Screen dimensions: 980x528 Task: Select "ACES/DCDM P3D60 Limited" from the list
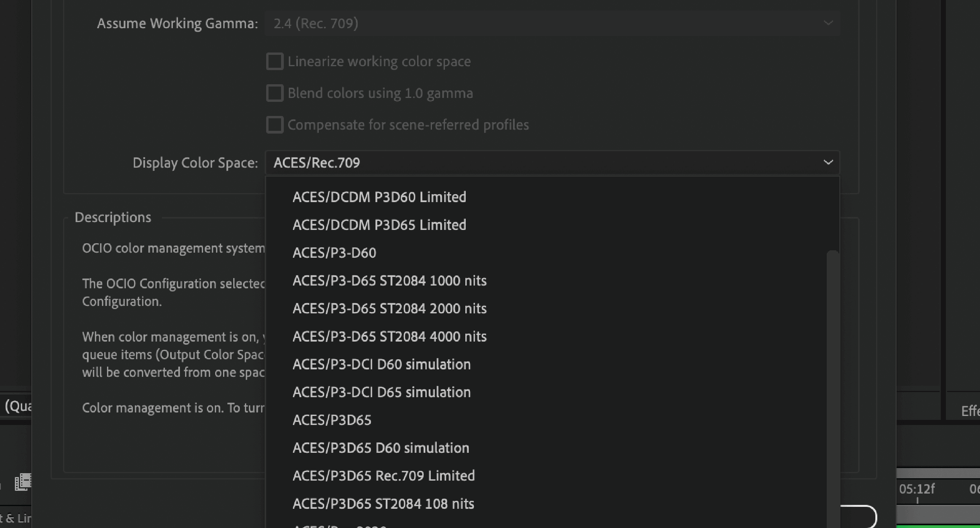379,197
